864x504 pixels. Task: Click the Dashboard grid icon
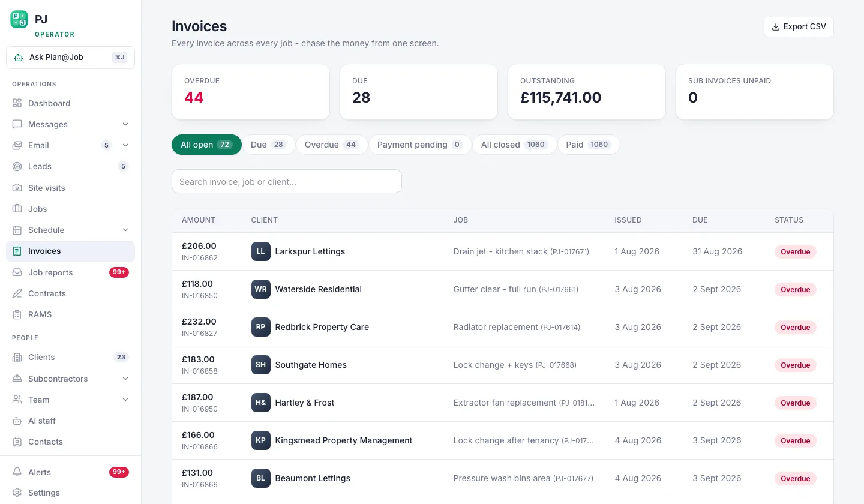click(17, 103)
